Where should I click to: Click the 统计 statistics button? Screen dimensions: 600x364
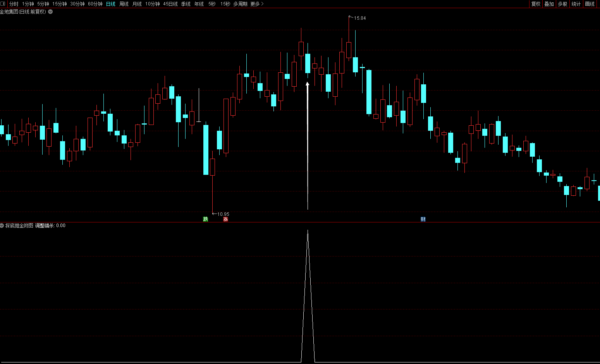(x=576, y=4)
